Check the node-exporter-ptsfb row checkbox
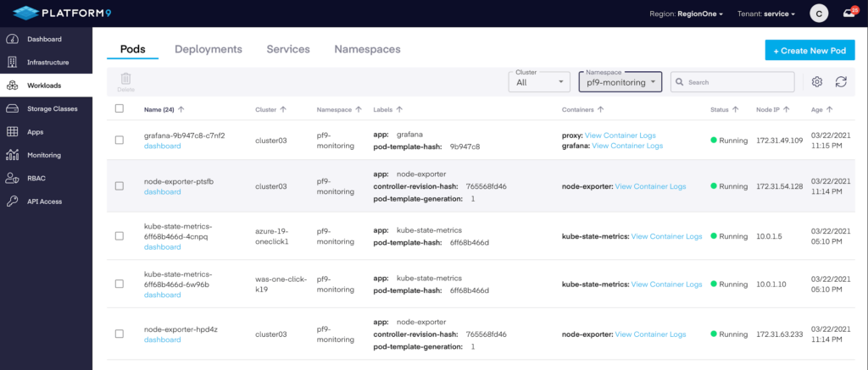 coord(119,186)
